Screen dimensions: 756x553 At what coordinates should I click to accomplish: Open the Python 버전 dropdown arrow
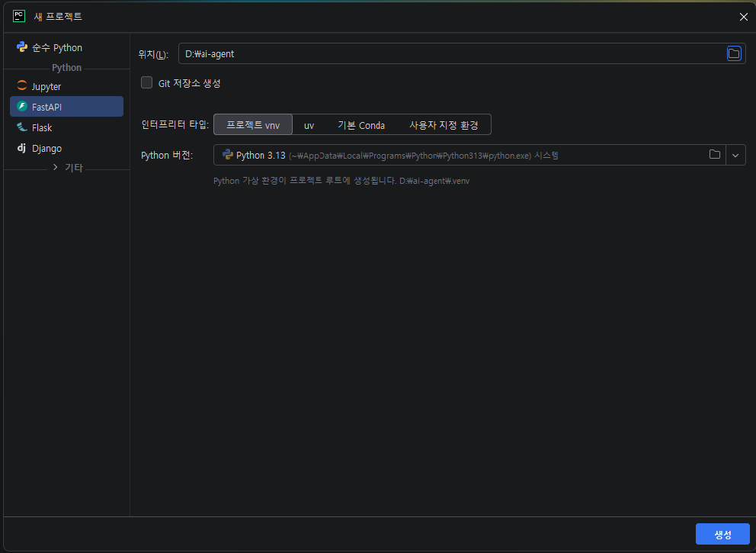click(735, 155)
